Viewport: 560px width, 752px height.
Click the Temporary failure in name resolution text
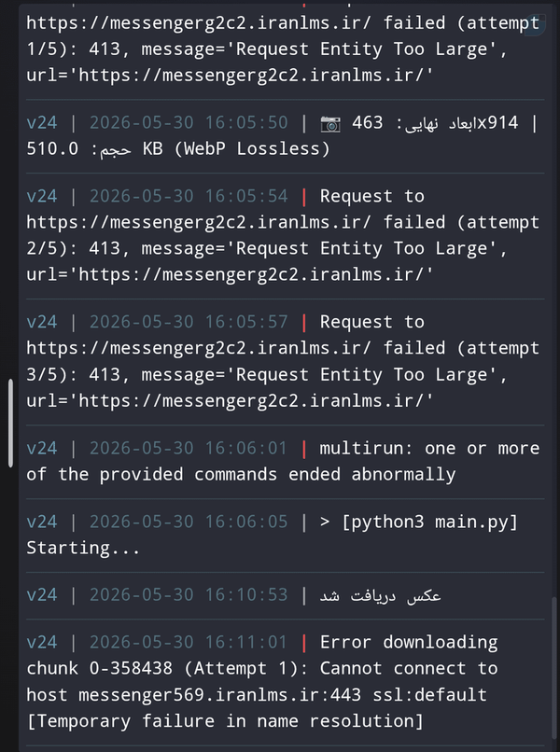[225, 721]
